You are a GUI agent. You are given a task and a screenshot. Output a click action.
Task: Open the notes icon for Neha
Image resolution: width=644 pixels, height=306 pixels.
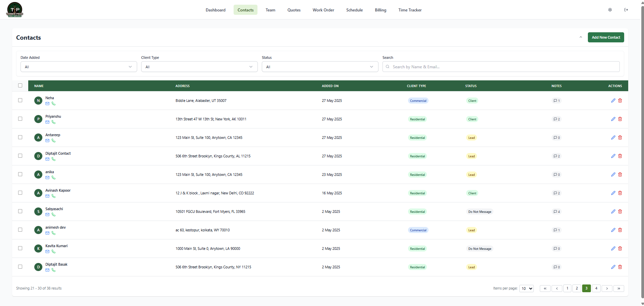click(x=557, y=101)
